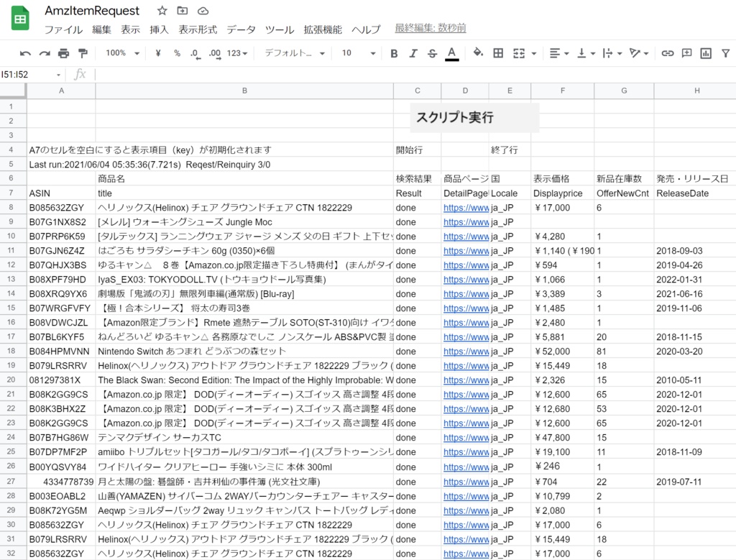Open the text color picker

click(x=451, y=53)
